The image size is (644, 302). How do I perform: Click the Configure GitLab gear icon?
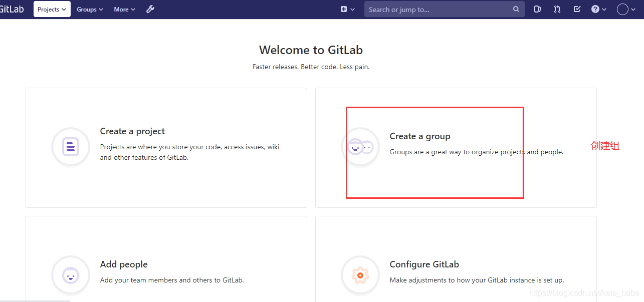[360, 275]
